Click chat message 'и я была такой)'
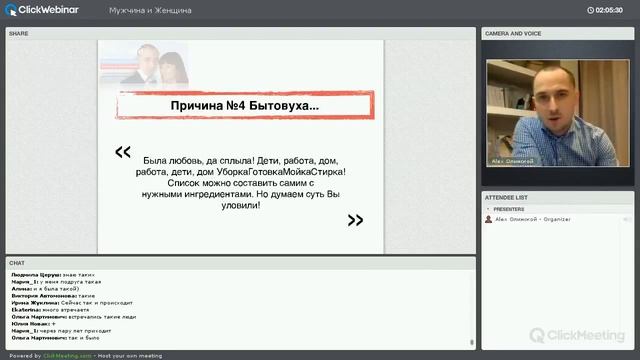 [56, 289]
